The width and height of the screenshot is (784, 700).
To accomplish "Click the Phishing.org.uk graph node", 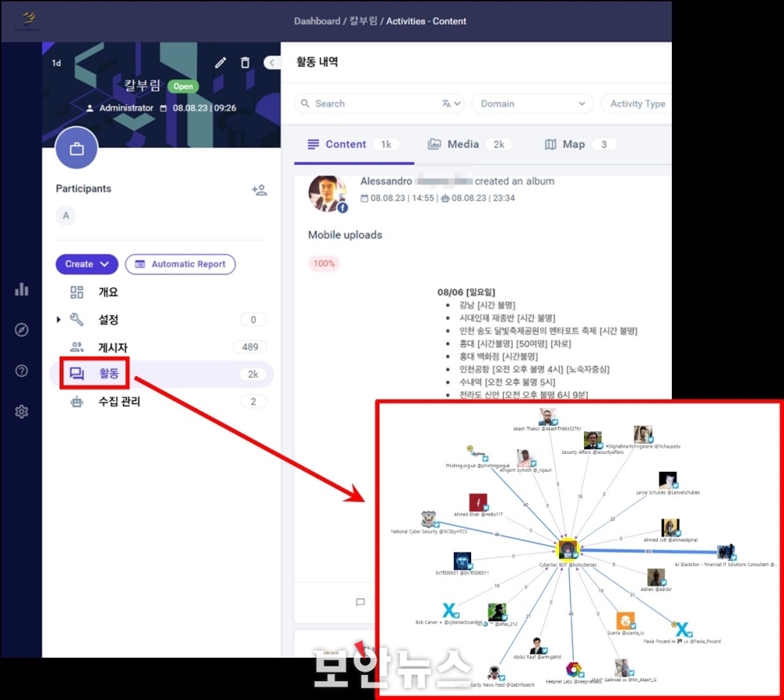I will point(478,454).
